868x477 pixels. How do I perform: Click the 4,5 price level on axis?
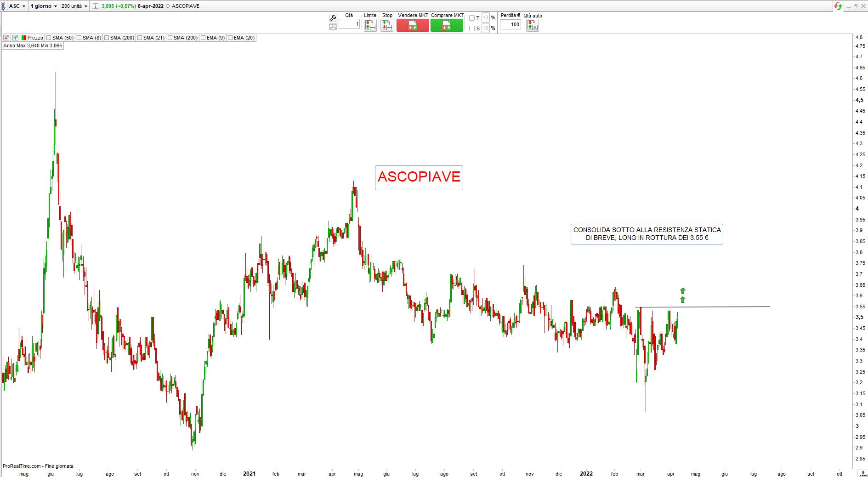pos(859,100)
